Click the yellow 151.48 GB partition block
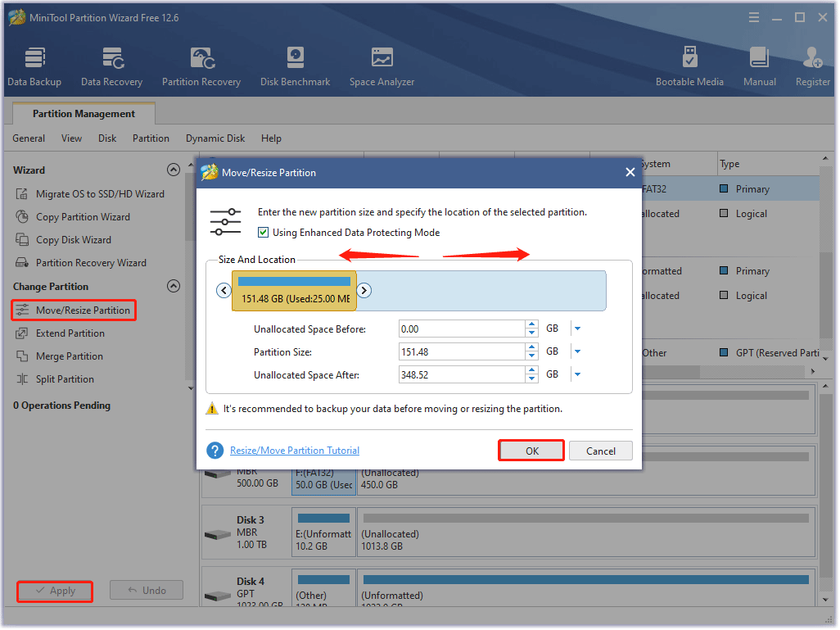Image resolution: width=840 pixels, height=630 pixels. pyautogui.click(x=295, y=291)
